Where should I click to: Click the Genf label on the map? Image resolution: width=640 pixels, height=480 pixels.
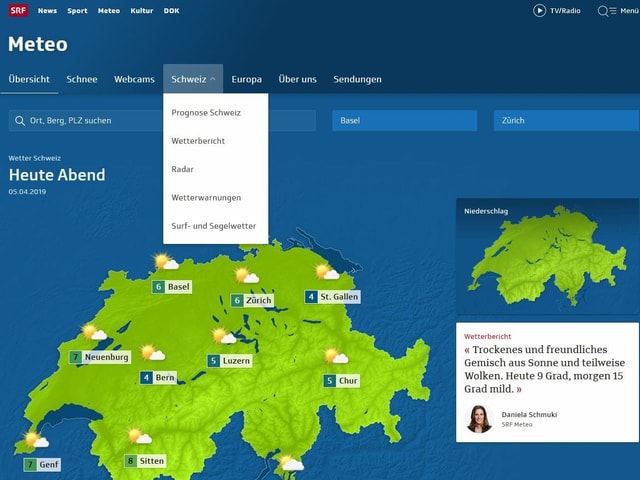click(x=49, y=464)
